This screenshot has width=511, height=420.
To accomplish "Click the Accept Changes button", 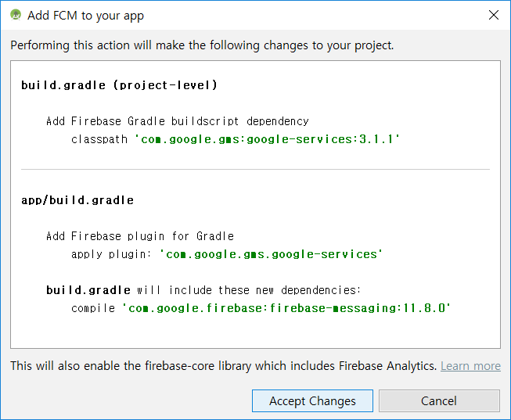I will click(x=312, y=400).
